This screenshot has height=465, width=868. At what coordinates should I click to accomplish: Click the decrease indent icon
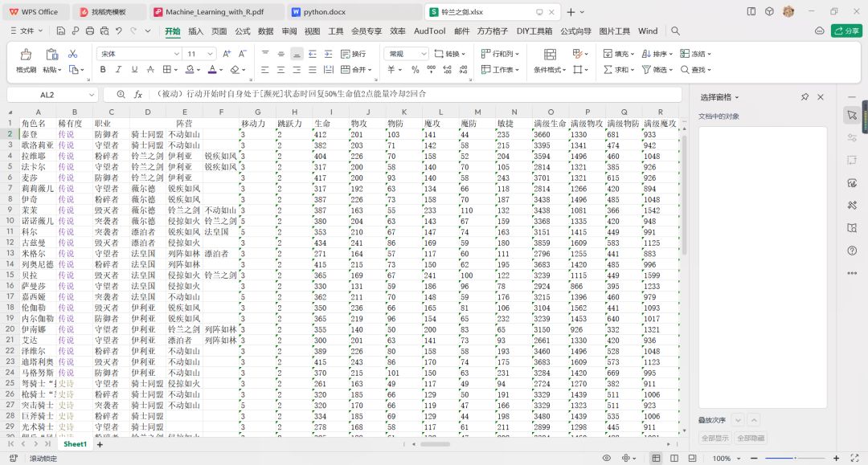point(312,54)
